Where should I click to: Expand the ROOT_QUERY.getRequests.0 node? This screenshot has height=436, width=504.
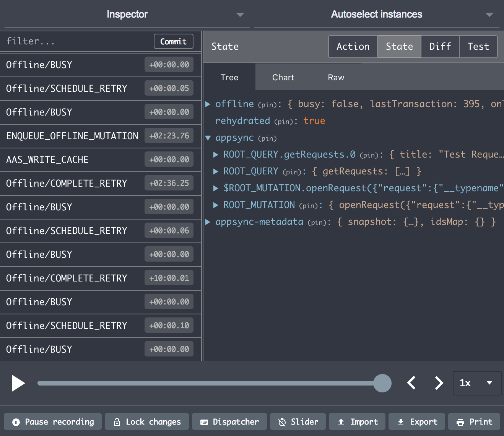pos(216,155)
